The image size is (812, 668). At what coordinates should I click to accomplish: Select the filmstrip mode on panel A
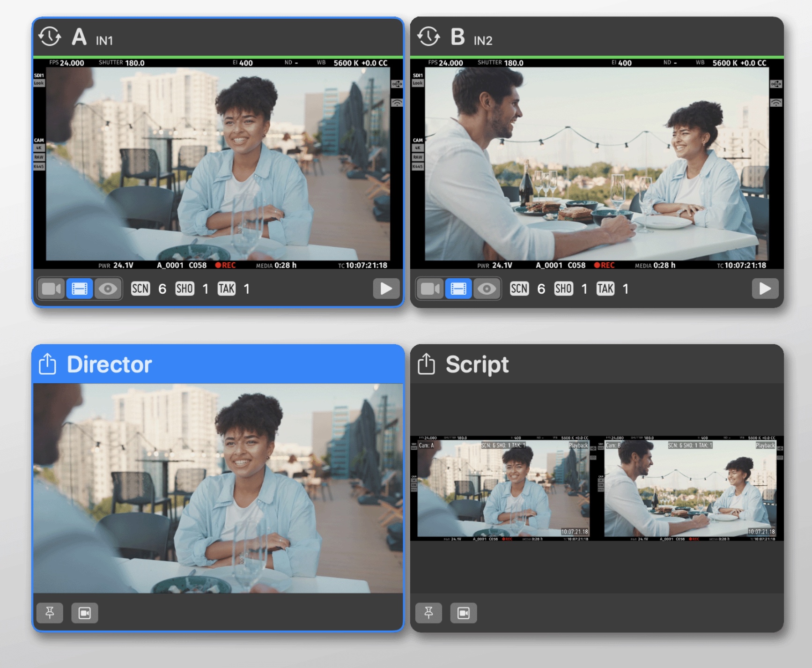80,289
